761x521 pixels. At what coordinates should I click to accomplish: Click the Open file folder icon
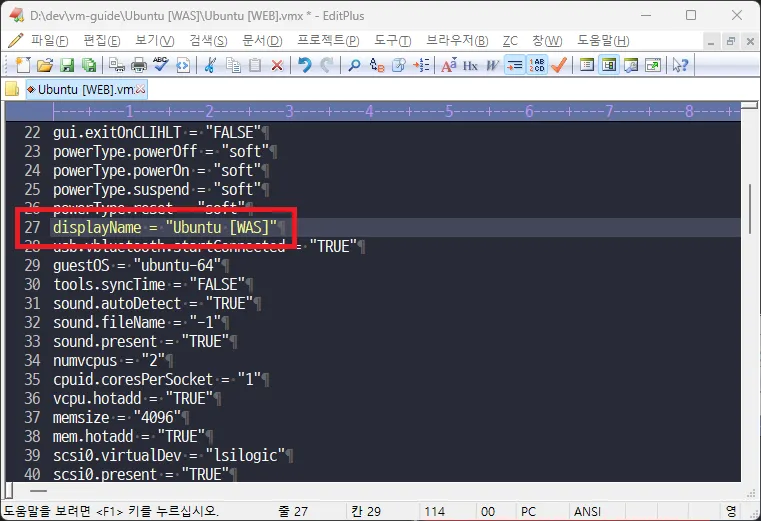pos(45,65)
